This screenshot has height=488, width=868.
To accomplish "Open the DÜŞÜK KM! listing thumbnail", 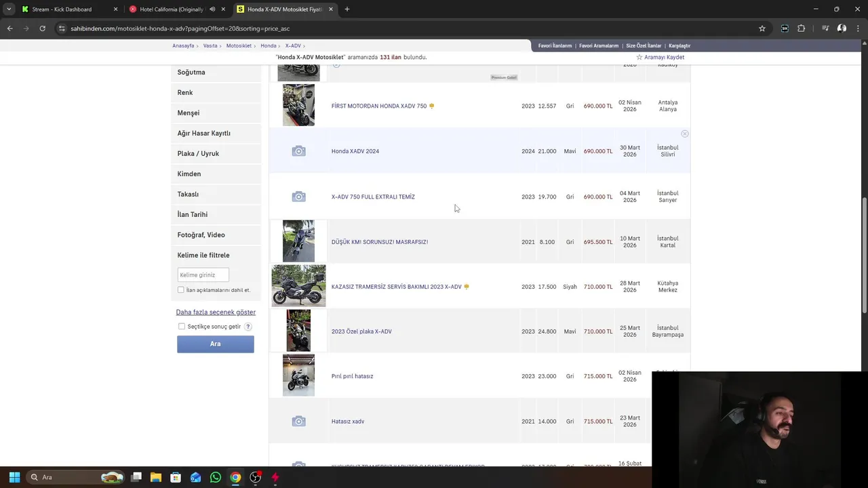I will coord(298,241).
